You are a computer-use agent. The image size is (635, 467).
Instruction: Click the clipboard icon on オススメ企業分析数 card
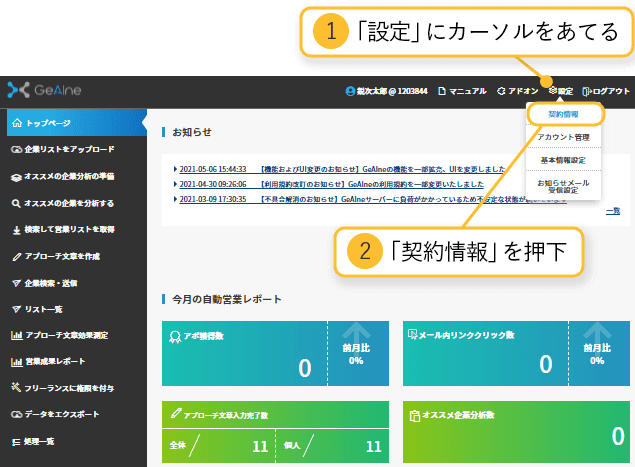pos(415,416)
